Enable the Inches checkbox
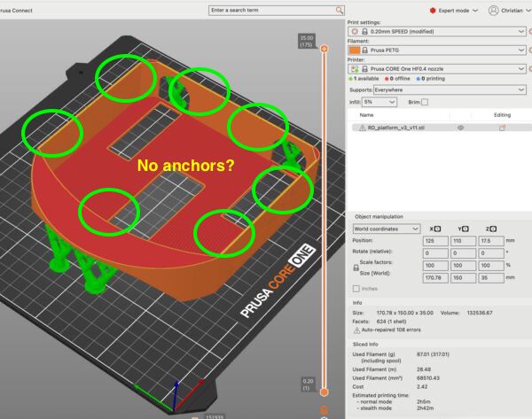532x419 pixels. click(356, 289)
